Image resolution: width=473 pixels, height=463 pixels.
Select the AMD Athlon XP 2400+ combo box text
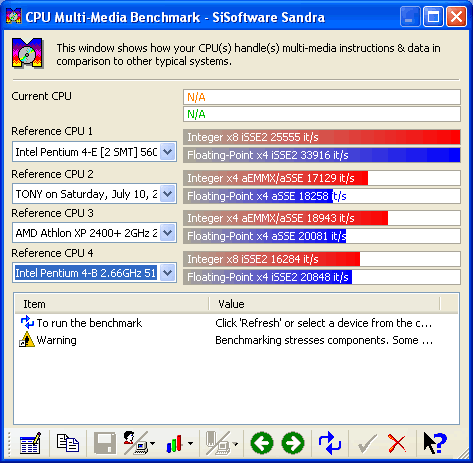click(86, 233)
